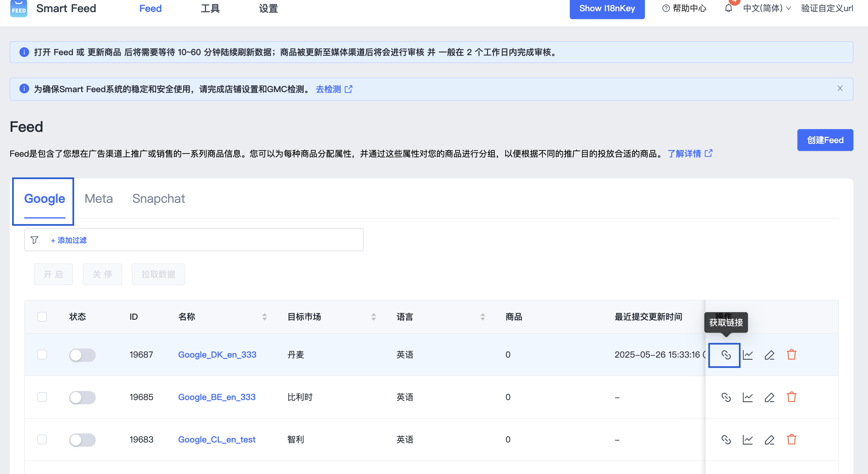Click info icon in the first notice banner

click(24, 52)
